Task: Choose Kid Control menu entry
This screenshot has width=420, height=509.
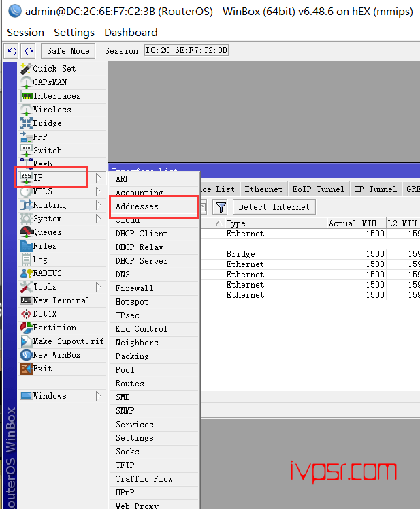Action: tap(154, 329)
